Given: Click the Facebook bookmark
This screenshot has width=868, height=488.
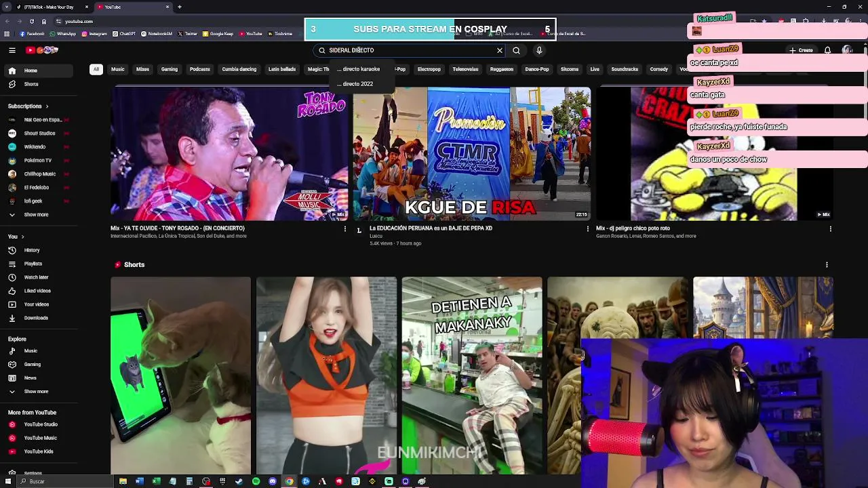Looking at the screenshot, I should (33, 34).
